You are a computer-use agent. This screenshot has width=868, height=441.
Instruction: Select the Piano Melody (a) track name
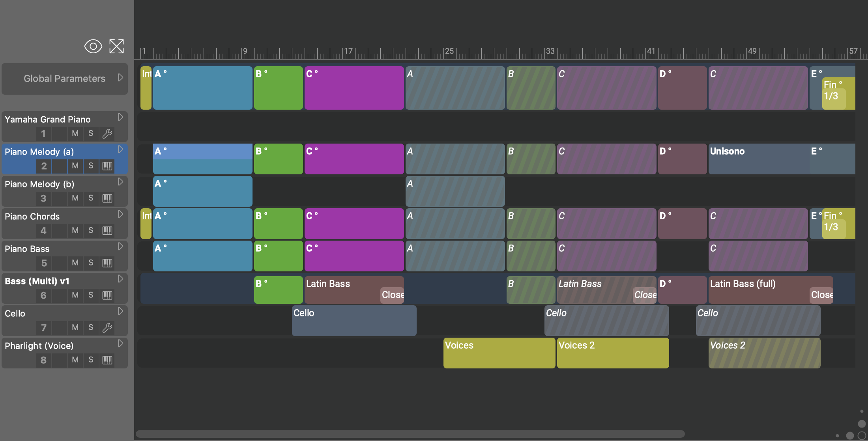tap(39, 152)
